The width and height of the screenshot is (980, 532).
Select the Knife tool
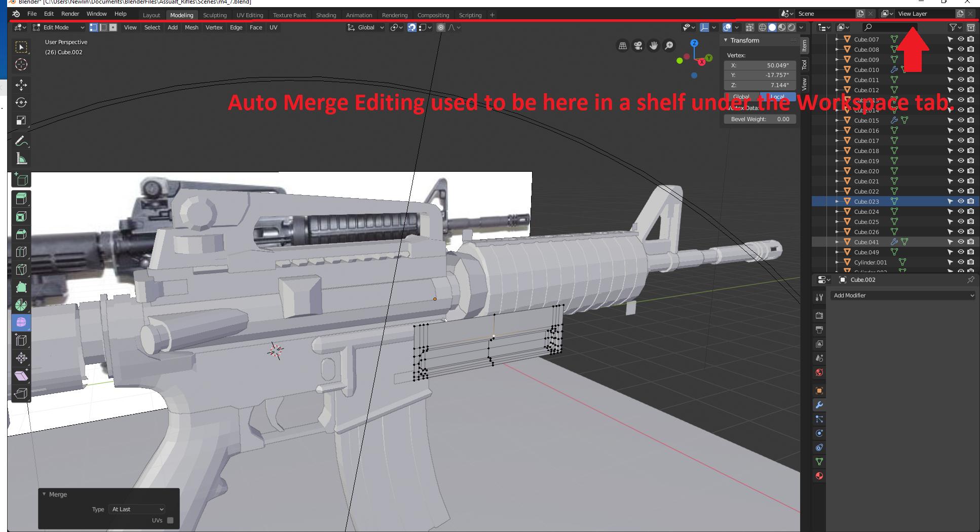(21, 270)
